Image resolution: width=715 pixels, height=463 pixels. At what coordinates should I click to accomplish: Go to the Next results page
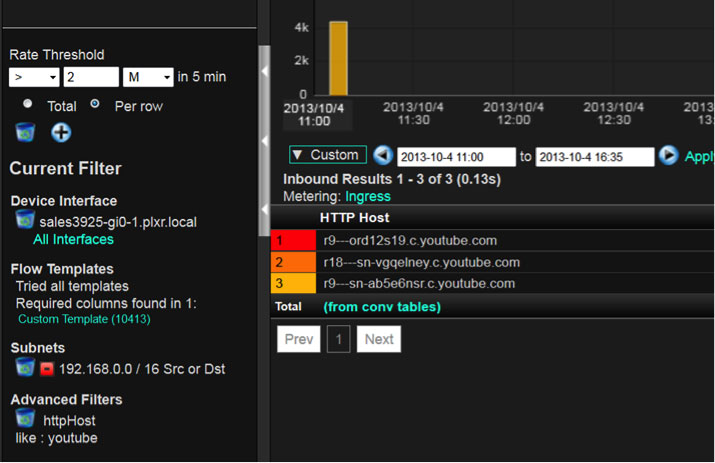point(379,339)
